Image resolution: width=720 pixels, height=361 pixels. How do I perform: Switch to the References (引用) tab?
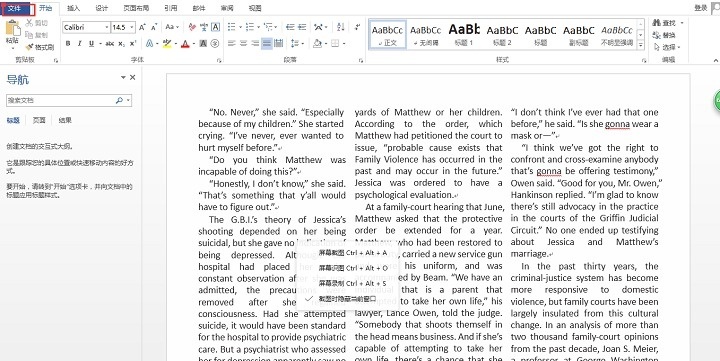click(171, 8)
